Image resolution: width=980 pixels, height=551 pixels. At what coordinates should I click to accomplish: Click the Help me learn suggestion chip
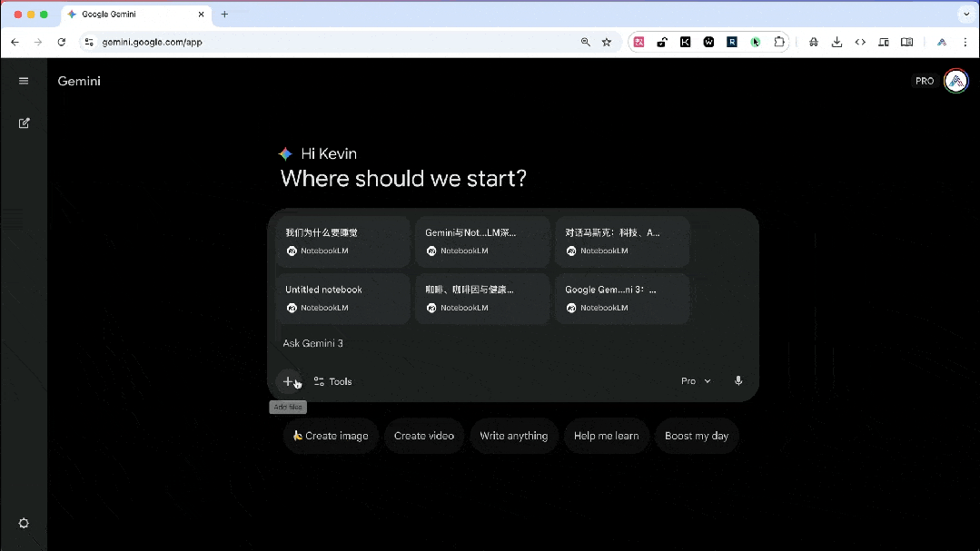[x=606, y=436]
